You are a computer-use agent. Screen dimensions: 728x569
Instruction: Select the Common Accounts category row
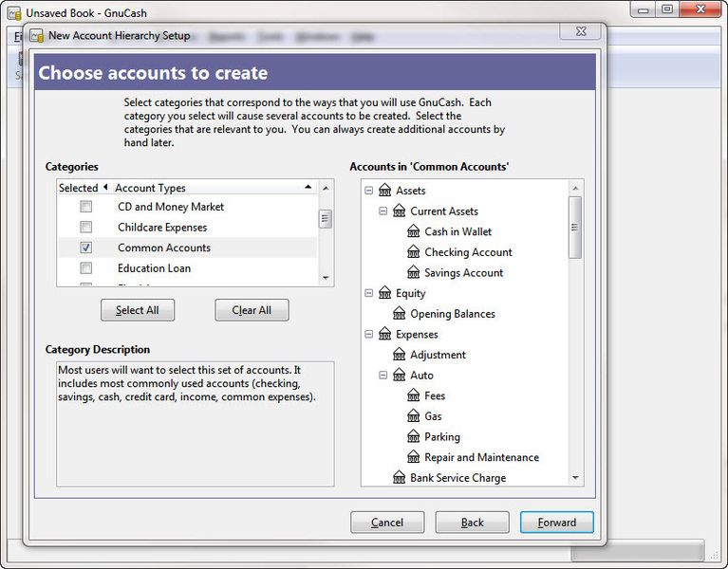click(187, 248)
